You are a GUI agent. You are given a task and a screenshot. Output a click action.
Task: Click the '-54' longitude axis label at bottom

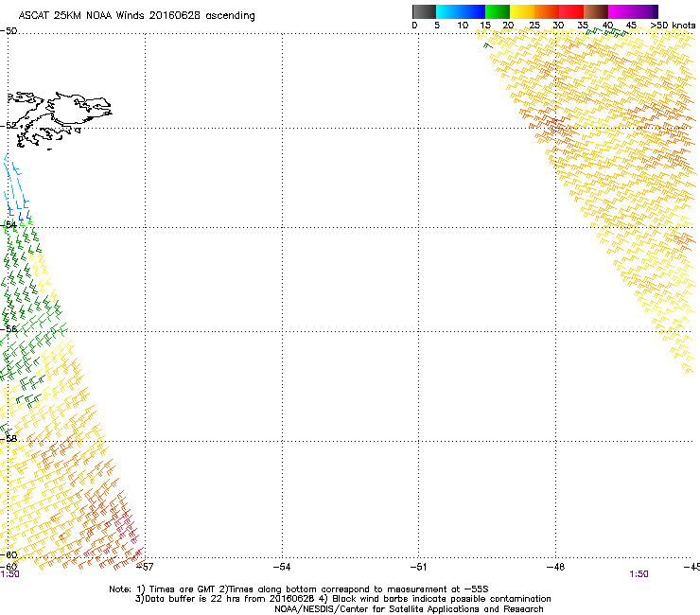tap(282, 567)
